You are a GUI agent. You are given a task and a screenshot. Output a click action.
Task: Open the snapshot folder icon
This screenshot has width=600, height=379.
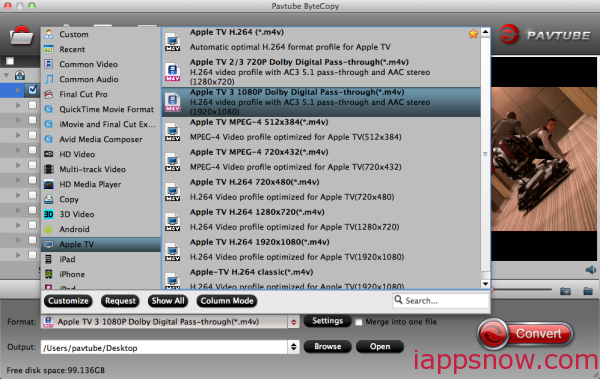588,292
